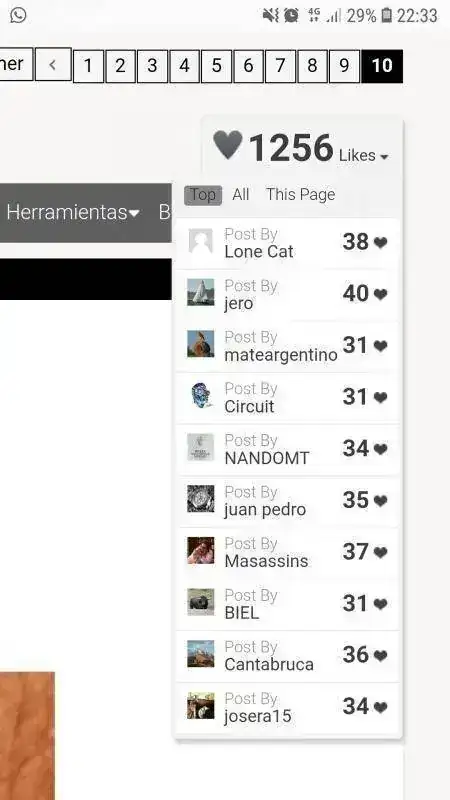Select the Top likes tab
This screenshot has height=800, width=450.
(x=203, y=195)
